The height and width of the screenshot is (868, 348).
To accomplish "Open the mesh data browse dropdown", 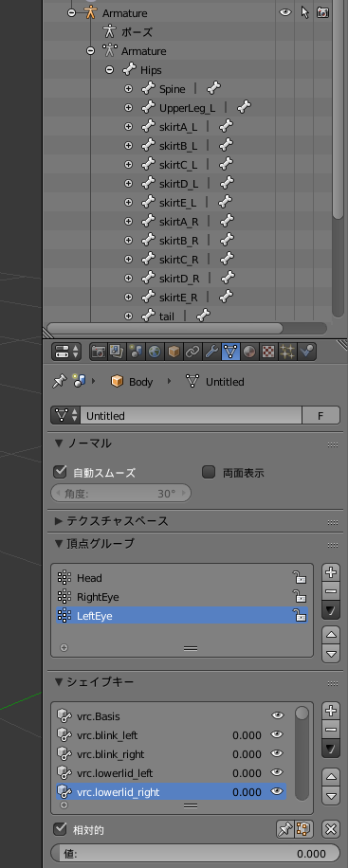I will click(65, 416).
